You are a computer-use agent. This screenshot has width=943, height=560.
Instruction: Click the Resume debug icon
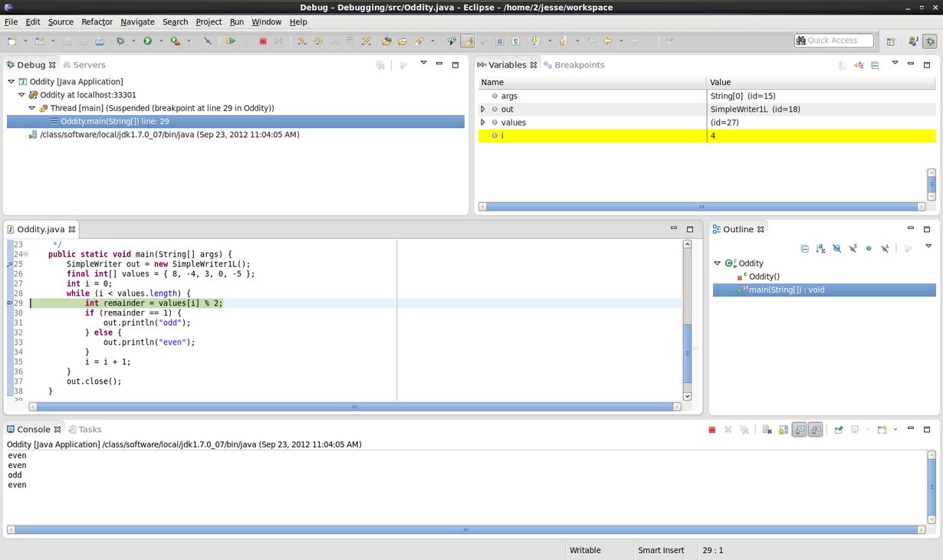(x=231, y=41)
